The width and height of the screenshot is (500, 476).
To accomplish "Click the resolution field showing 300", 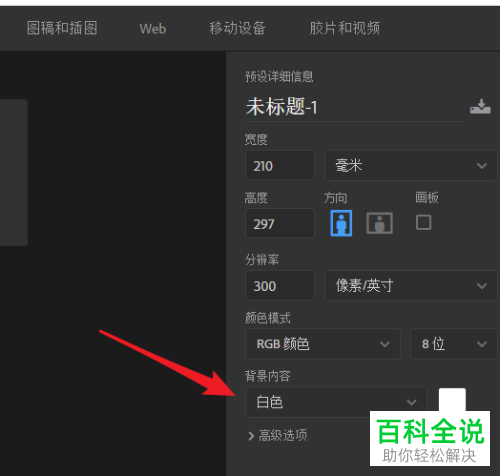I will [x=280, y=285].
